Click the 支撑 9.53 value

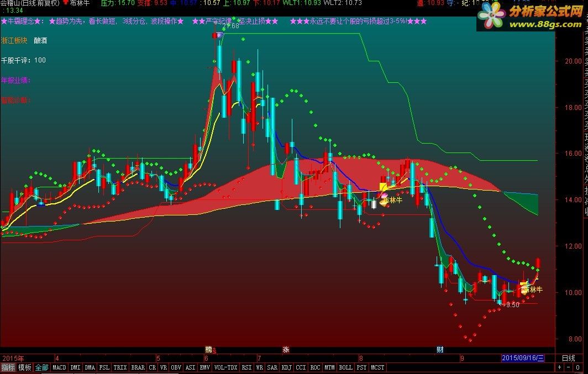click(152, 3)
